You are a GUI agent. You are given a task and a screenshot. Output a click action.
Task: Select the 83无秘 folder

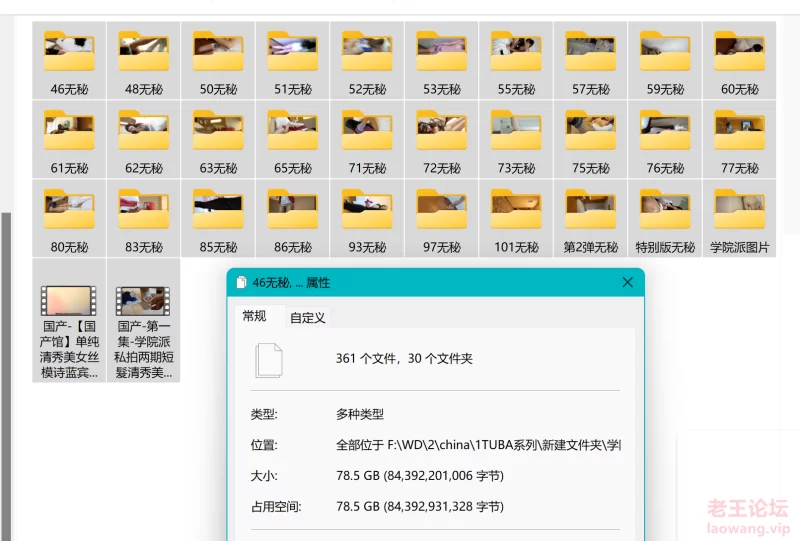coord(144,218)
